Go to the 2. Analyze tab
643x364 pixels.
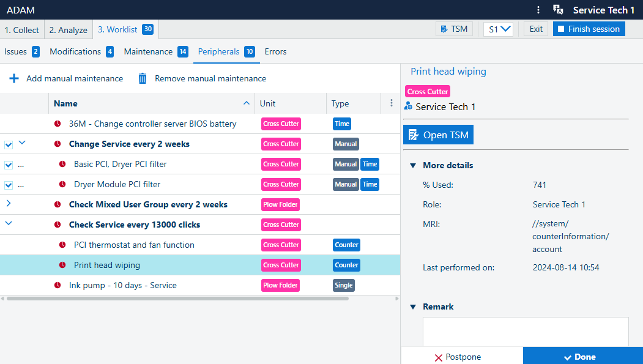point(68,30)
